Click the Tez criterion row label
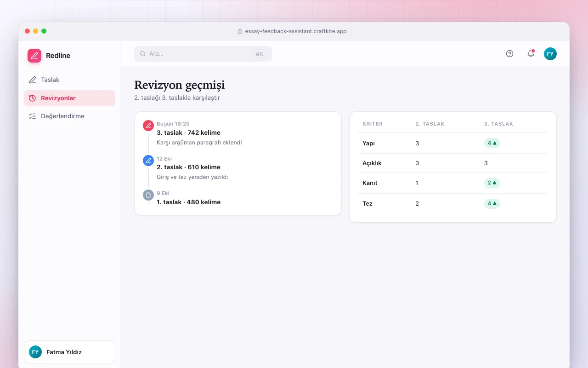Image resolution: width=588 pixels, height=368 pixels. pos(367,203)
